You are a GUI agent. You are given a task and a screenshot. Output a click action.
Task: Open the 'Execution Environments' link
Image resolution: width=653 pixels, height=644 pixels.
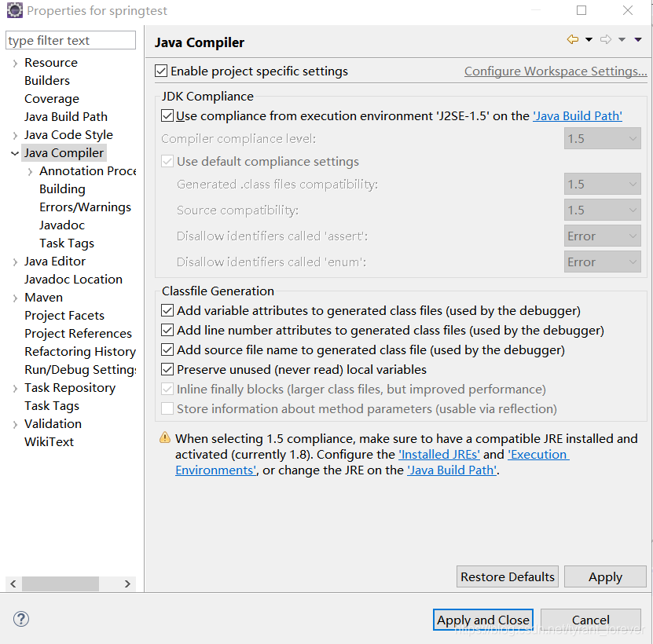538,454
